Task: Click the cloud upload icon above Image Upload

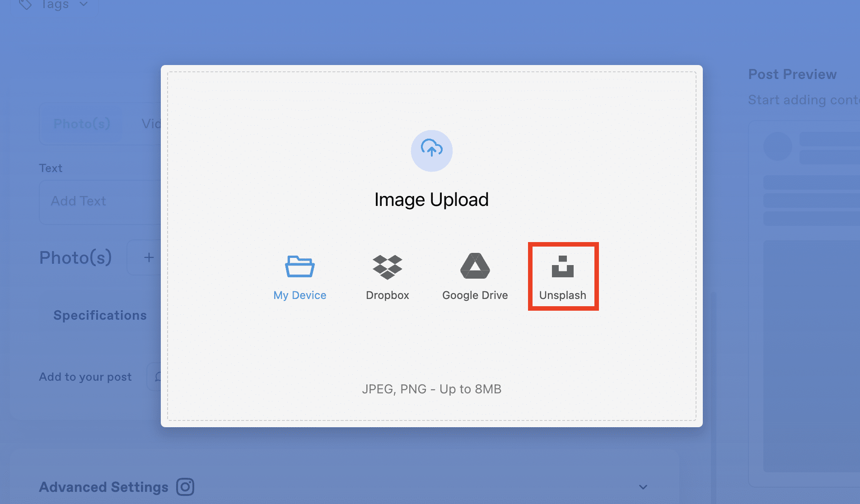Action: [x=431, y=151]
